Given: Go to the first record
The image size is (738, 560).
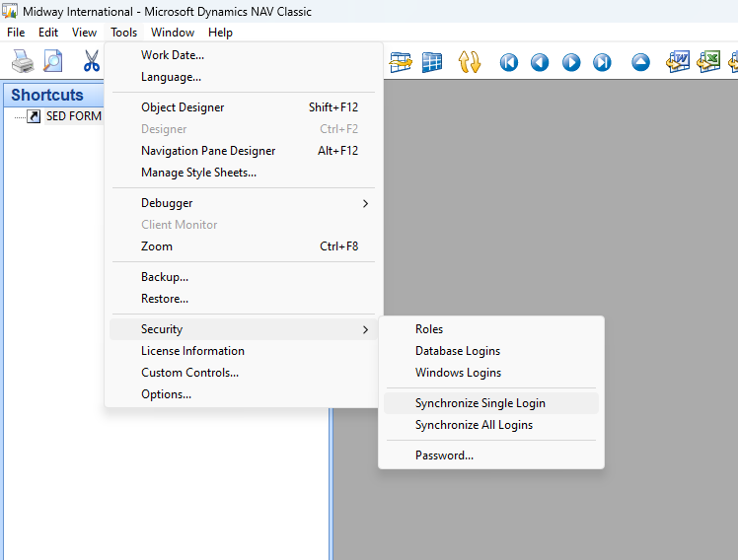Looking at the screenshot, I should point(509,62).
